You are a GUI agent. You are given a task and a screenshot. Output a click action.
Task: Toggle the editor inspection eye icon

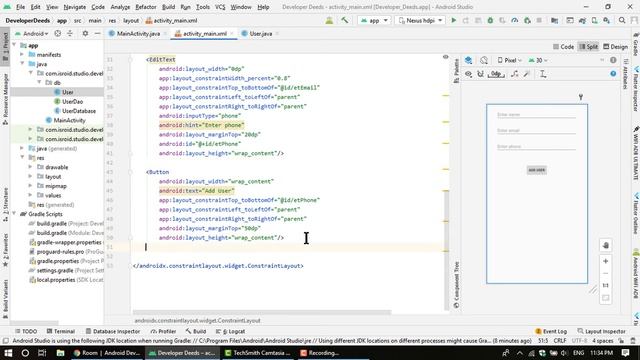click(446, 57)
